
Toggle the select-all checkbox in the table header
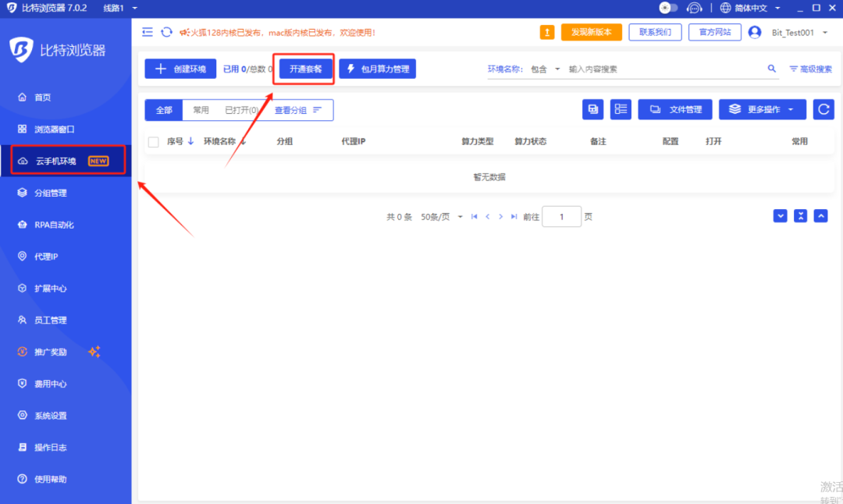pos(153,141)
